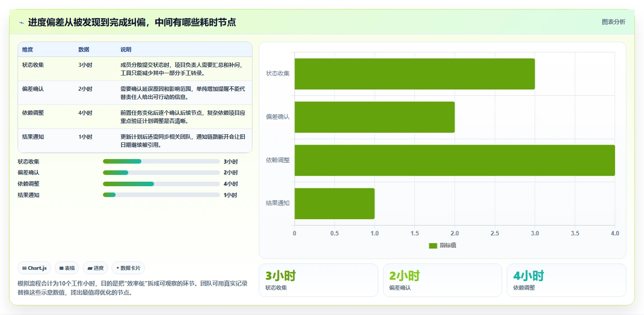Click the 0.5 tick on the chart x-axis

pos(335,233)
